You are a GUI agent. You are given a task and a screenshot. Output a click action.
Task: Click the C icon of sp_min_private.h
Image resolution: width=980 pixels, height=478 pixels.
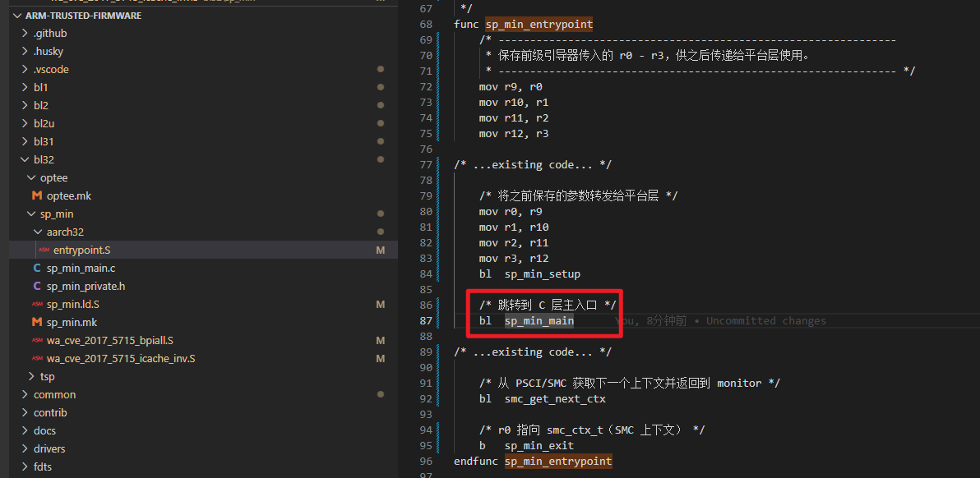(37, 287)
